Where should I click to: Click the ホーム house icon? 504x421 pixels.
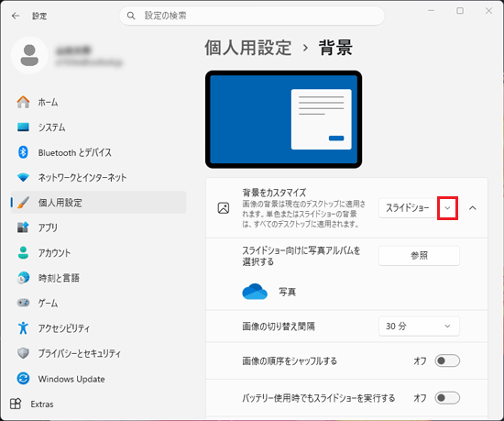pyautogui.click(x=23, y=102)
